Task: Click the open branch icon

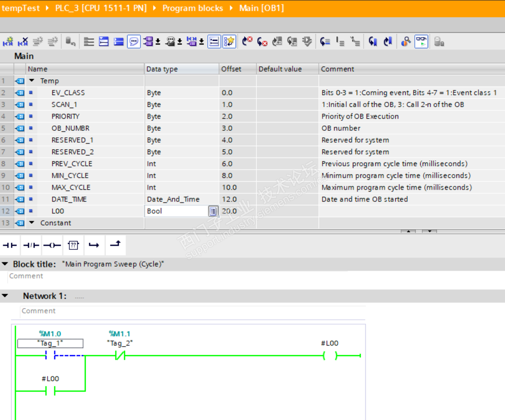Action: (x=94, y=245)
